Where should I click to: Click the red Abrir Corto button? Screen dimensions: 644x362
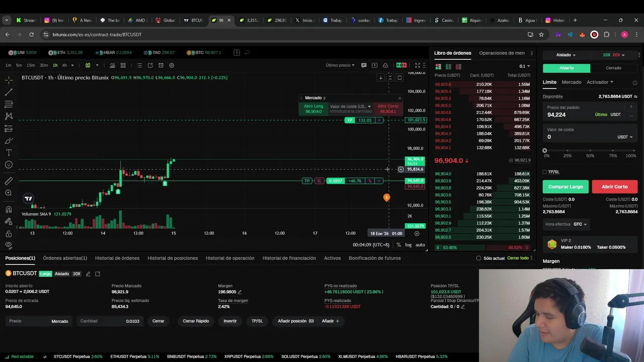[x=614, y=187]
